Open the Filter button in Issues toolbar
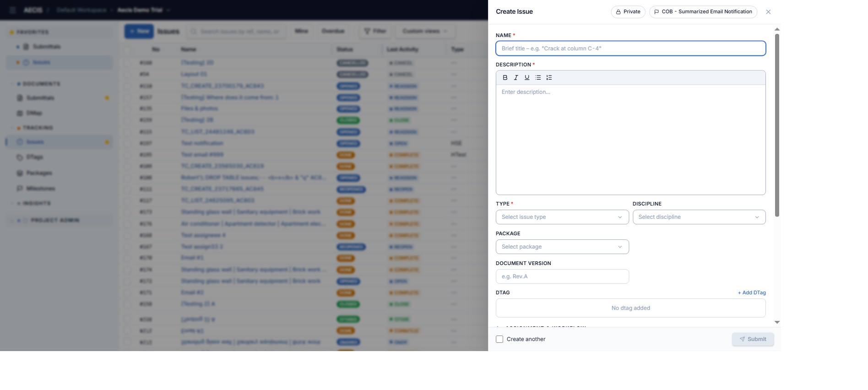This screenshot has width=868, height=390. 375,31
